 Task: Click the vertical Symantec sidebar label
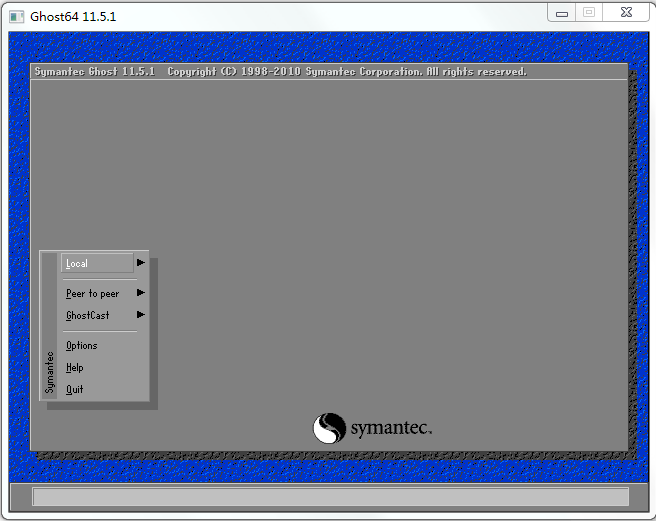click(x=49, y=371)
